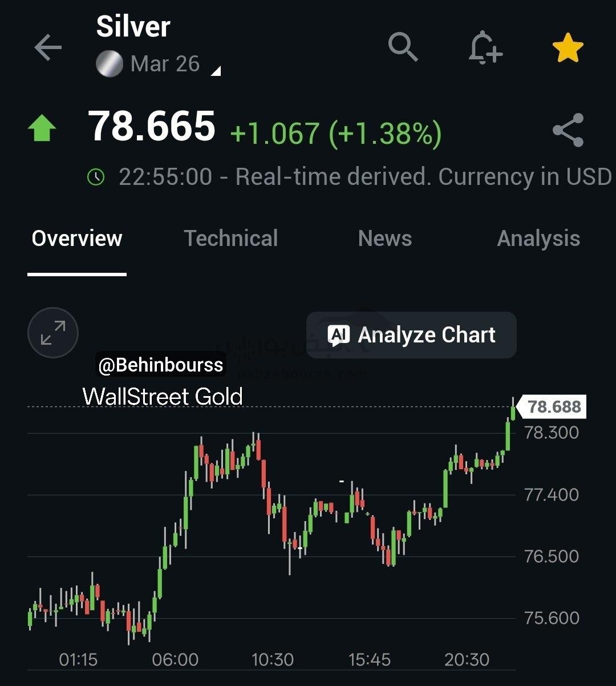The image size is (616, 686).
Task: Tap the share icon
Action: (568, 130)
